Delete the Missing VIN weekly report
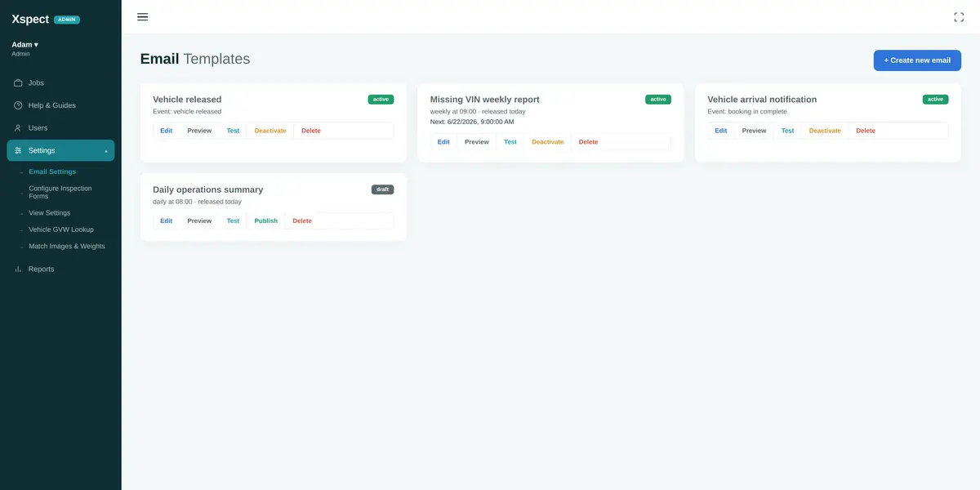The width and height of the screenshot is (980, 490). 589,142
